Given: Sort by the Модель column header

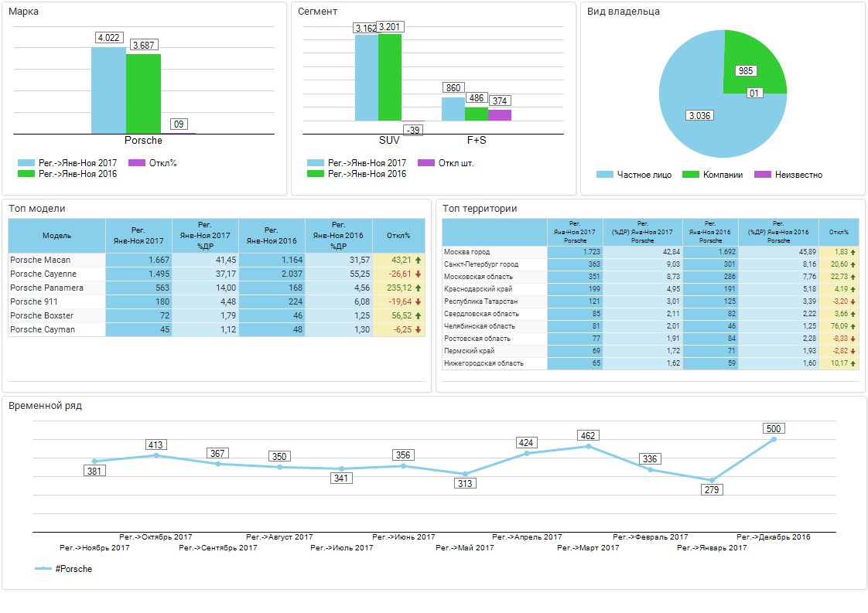Looking at the screenshot, I should [56, 235].
